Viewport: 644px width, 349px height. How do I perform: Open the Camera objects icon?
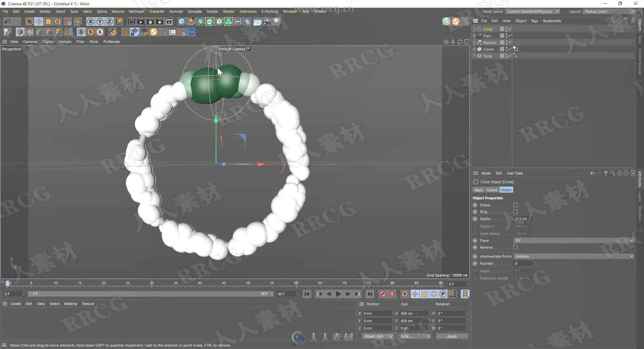(267, 22)
